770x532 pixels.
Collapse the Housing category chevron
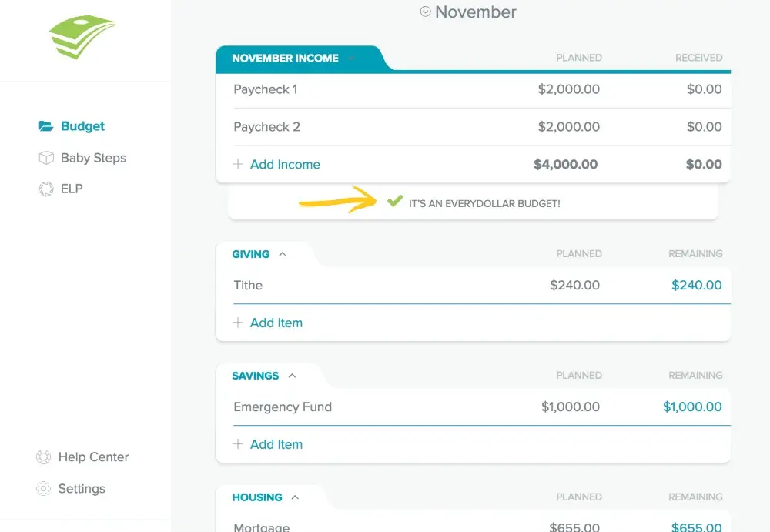(295, 497)
